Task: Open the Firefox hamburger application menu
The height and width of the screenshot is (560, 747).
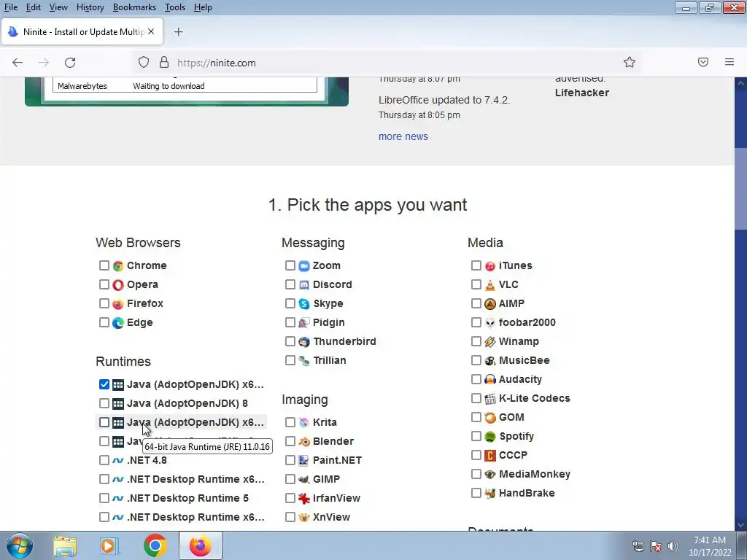Action: 729,63
